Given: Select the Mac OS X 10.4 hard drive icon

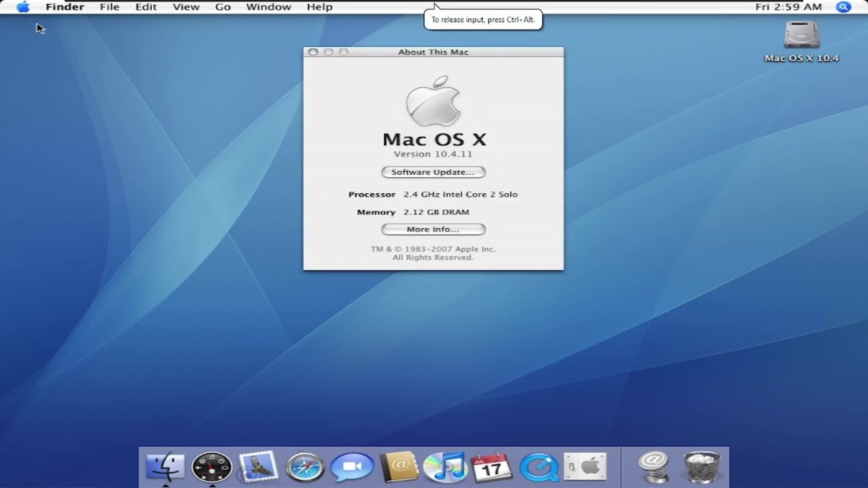Looking at the screenshot, I should [x=802, y=35].
